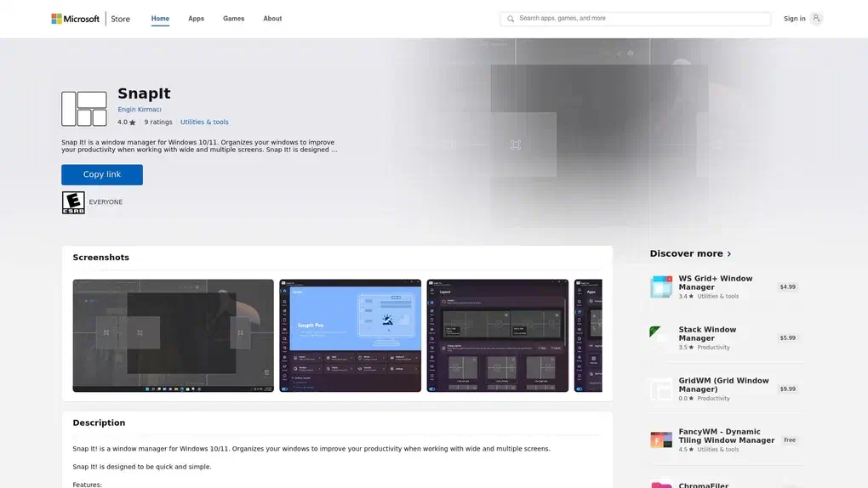
Task: Click the ChromaFiler app icon
Action: coord(661,484)
